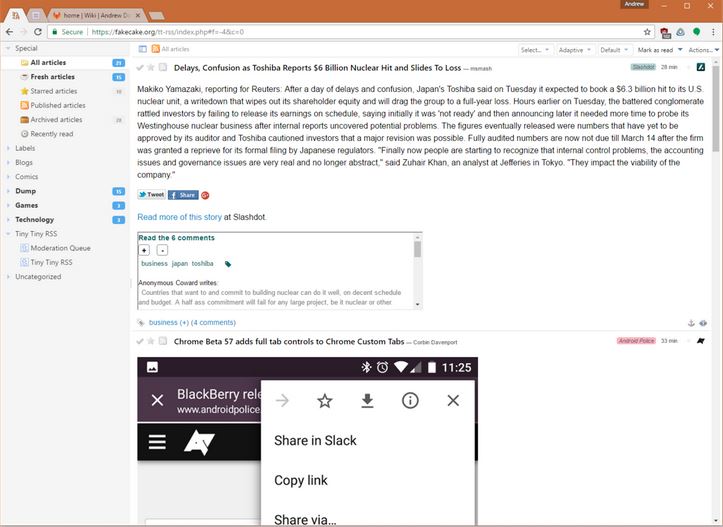Switch to second pinned browser tab

pyautogui.click(x=36, y=15)
